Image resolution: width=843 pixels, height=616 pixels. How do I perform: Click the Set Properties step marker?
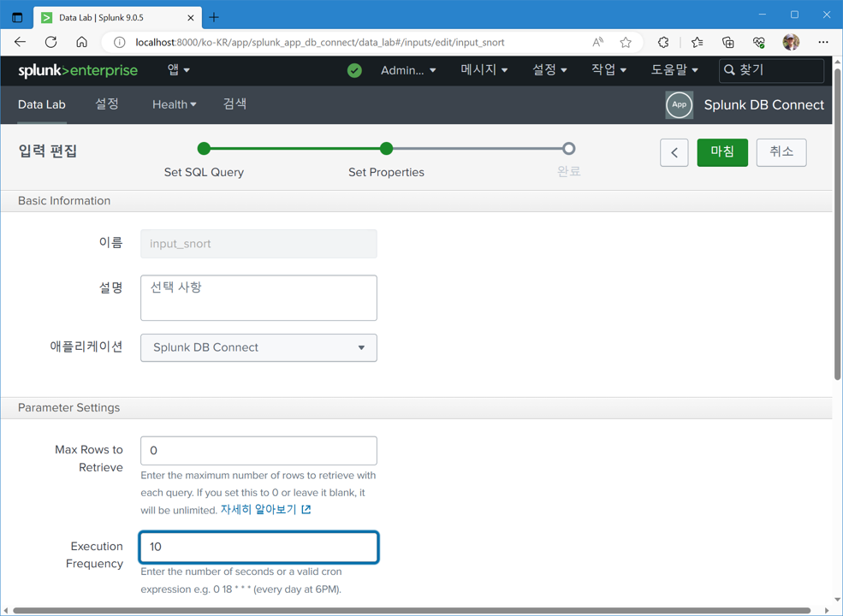pos(386,148)
